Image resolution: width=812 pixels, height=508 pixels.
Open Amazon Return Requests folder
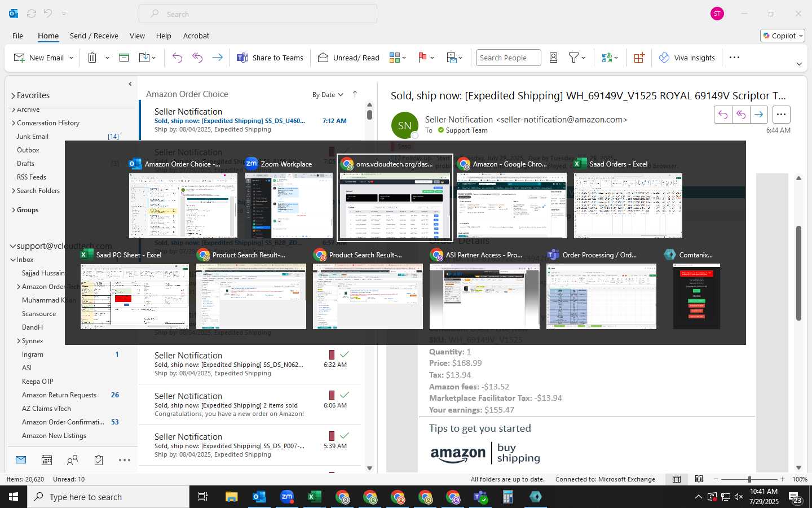(x=59, y=395)
